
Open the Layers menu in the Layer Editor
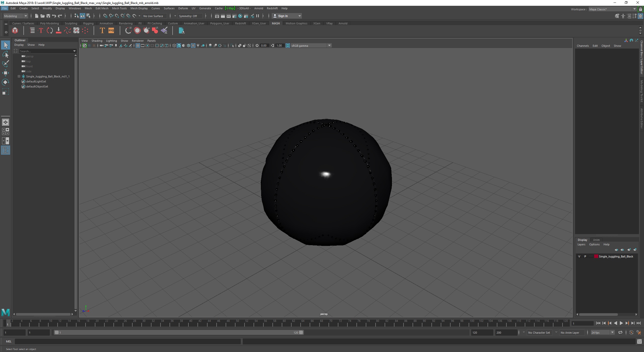[581, 244]
